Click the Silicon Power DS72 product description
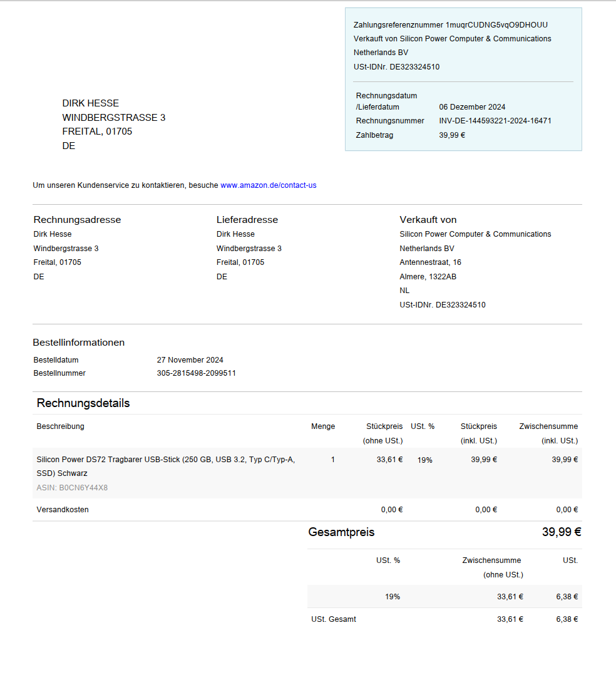616x697 pixels. click(165, 466)
